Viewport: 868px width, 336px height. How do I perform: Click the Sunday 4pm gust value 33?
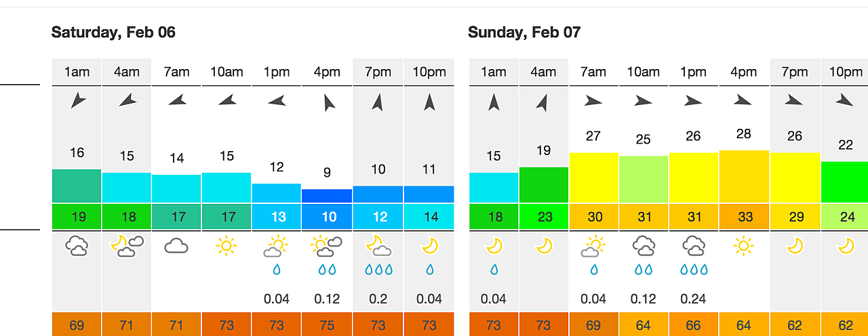[x=744, y=217]
